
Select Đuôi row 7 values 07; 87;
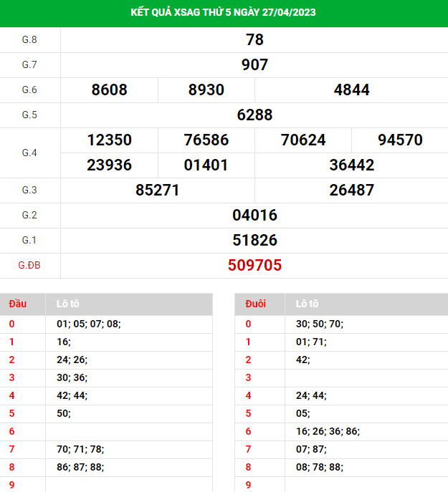[x=311, y=449]
